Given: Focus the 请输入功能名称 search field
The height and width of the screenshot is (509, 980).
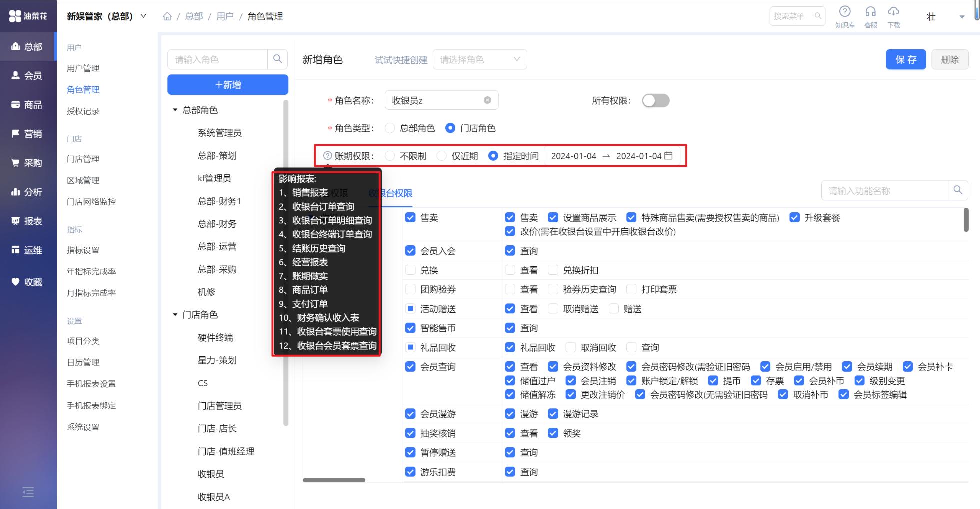Looking at the screenshot, I should coord(885,190).
